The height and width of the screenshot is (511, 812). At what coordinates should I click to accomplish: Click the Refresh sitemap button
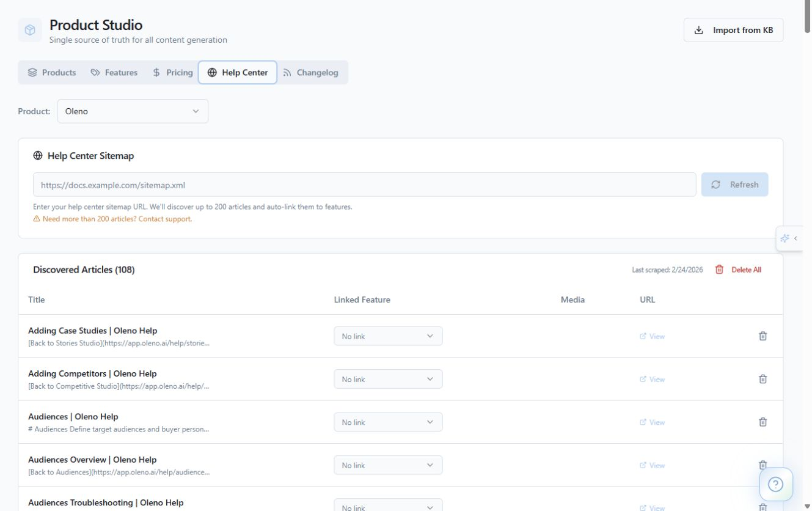coord(734,185)
